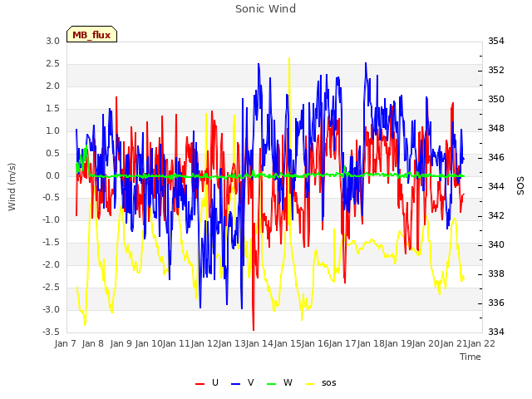Click the 340 right axis tick label
532x399 pixels.
(x=496, y=244)
